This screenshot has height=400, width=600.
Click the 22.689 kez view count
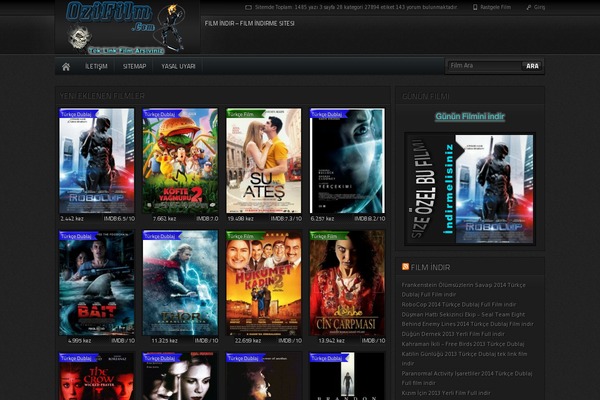coord(248,341)
